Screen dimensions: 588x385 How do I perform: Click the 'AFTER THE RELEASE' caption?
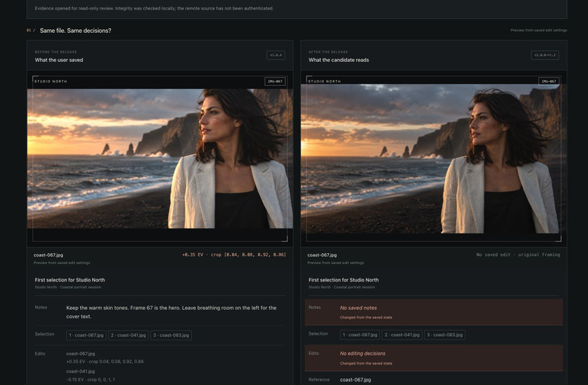click(x=328, y=52)
